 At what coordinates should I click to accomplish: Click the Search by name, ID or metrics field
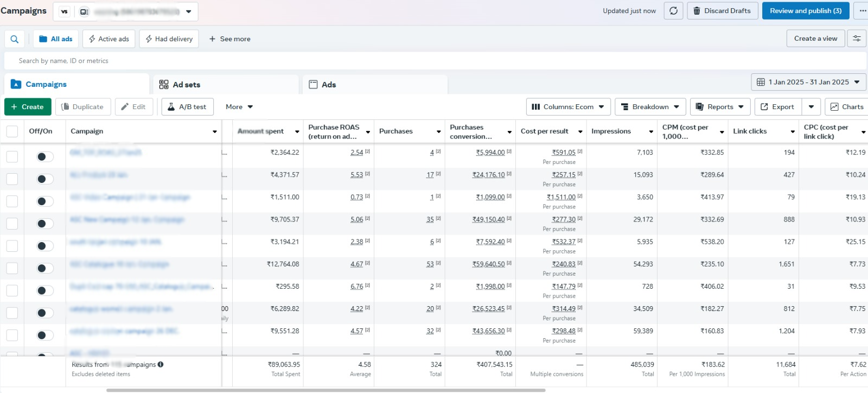tap(436, 61)
